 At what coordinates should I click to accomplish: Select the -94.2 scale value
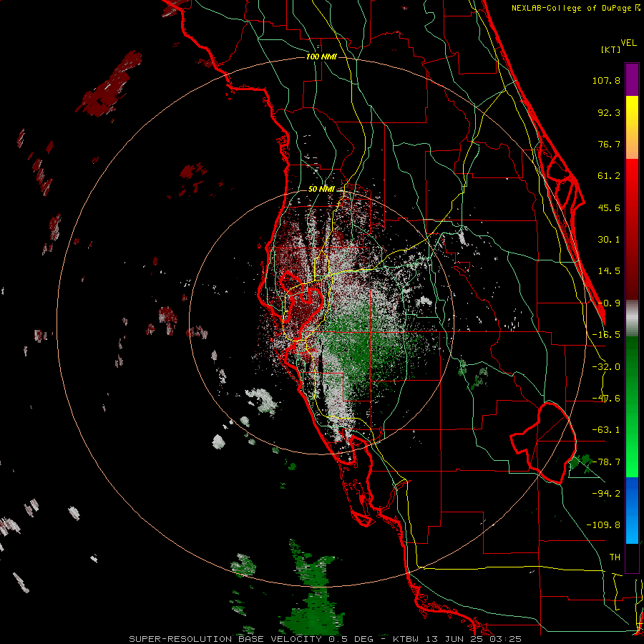pos(606,493)
